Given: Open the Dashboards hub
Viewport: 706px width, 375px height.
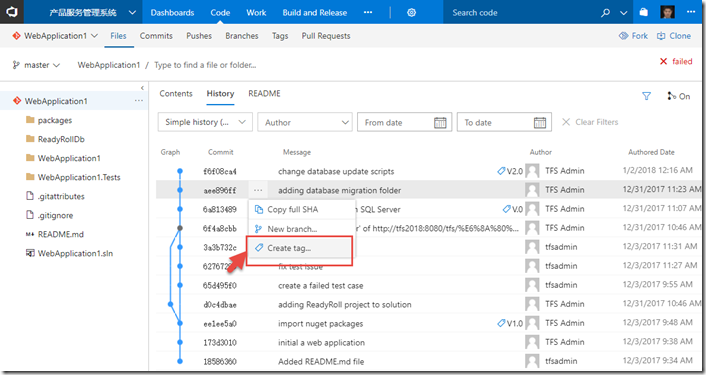Looking at the screenshot, I should [172, 13].
